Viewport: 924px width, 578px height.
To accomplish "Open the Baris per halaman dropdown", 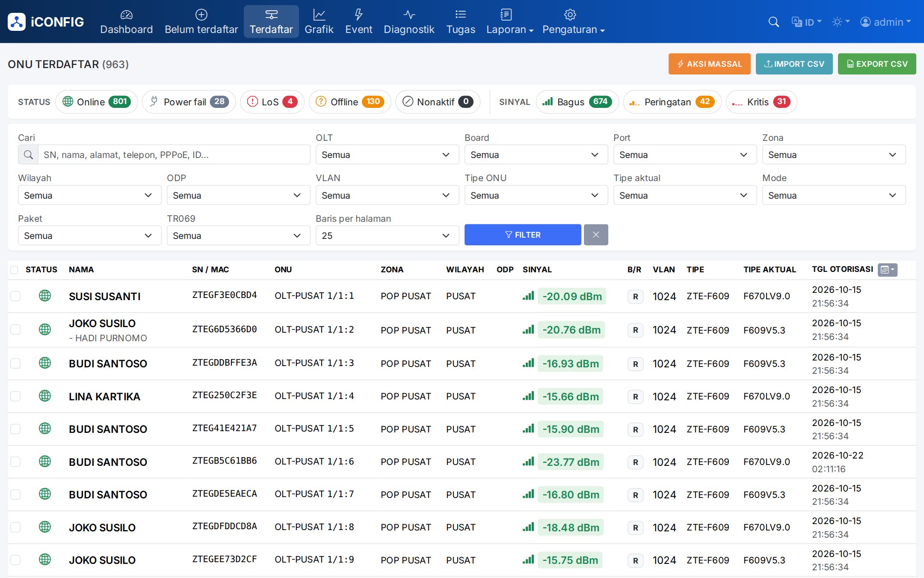I will click(387, 235).
